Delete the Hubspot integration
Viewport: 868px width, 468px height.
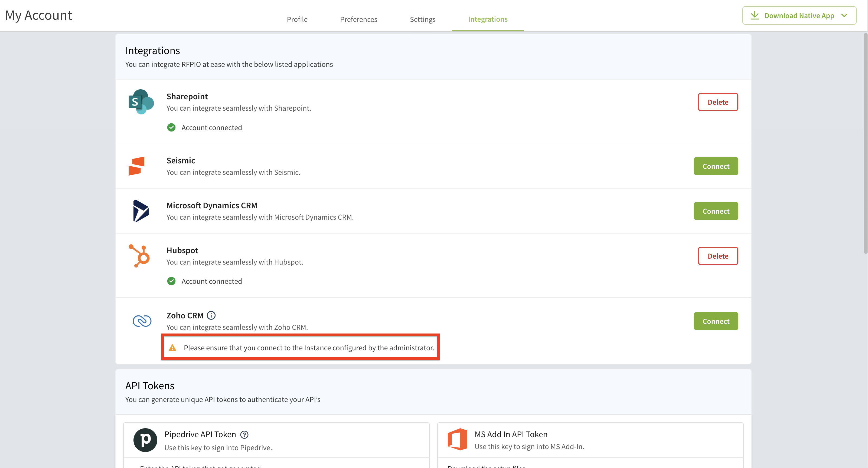coord(718,256)
